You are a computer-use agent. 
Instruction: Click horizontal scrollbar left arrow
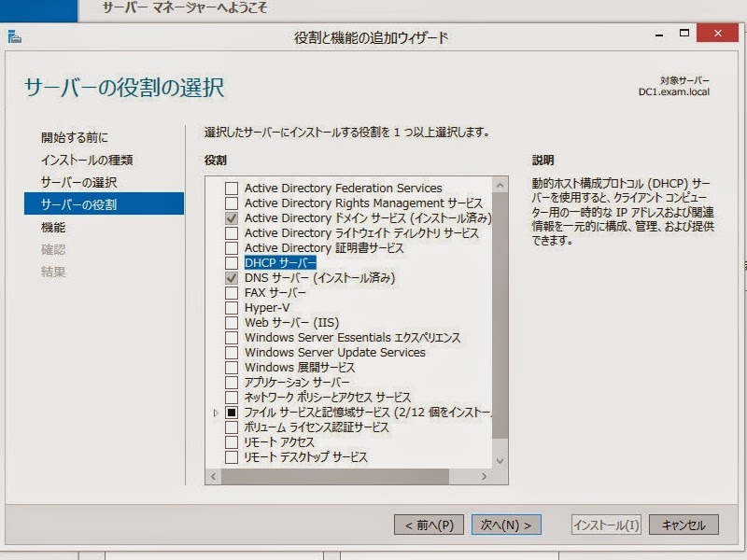[214, 476]
